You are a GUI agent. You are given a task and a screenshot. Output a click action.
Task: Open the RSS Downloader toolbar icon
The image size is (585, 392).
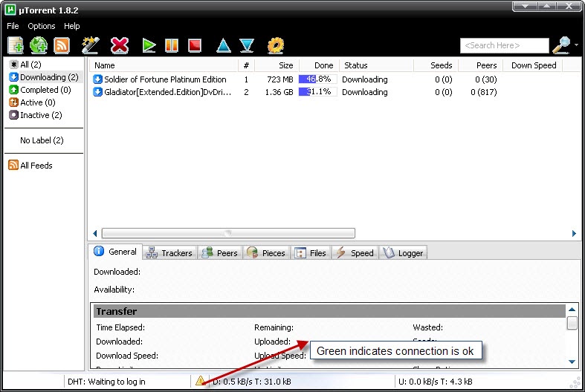point(62,45)
